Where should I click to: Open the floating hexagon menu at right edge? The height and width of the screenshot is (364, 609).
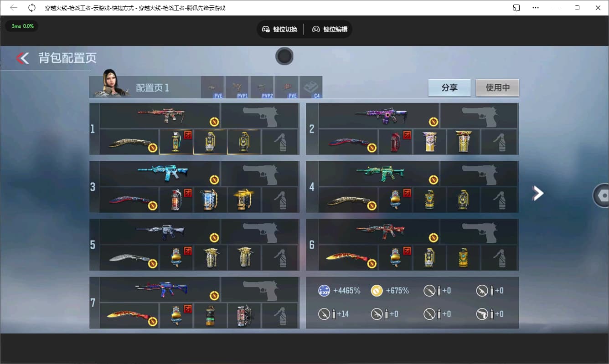pos(601,195)
